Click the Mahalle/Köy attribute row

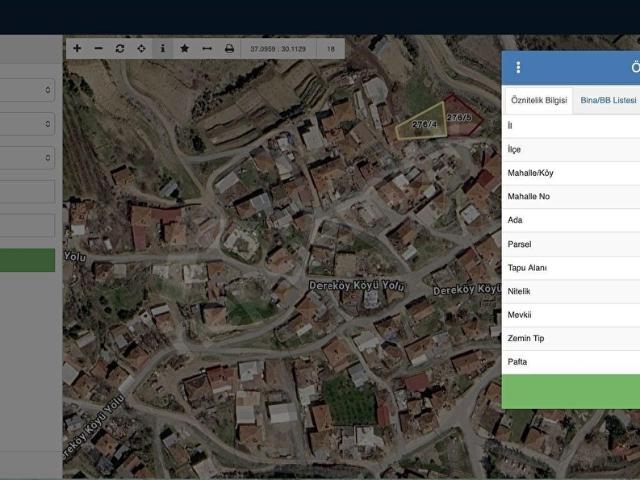tap(571, 173)
